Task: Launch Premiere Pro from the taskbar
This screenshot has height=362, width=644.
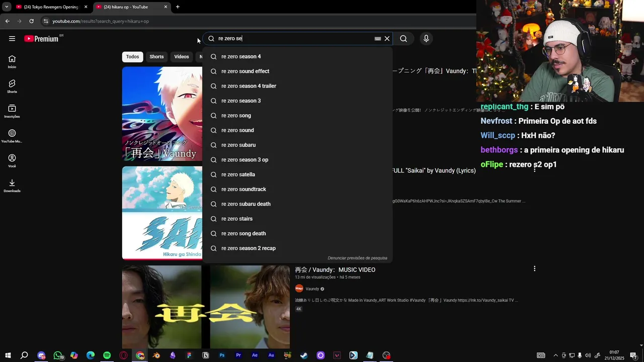Action: [238, 355]
